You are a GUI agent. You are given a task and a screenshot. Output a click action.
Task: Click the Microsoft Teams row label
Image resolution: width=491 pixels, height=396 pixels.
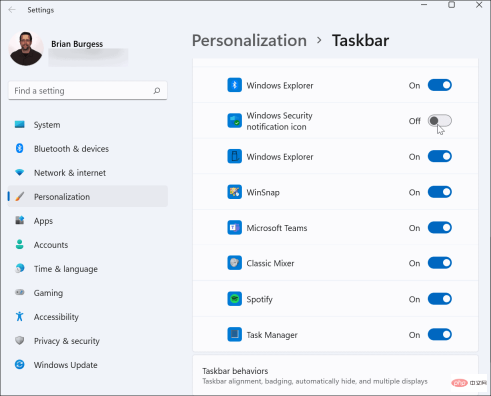[277, 228]
